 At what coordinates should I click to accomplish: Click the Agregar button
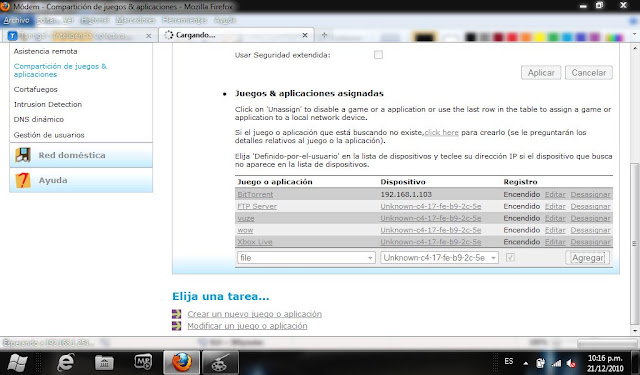tap(587, 257)
